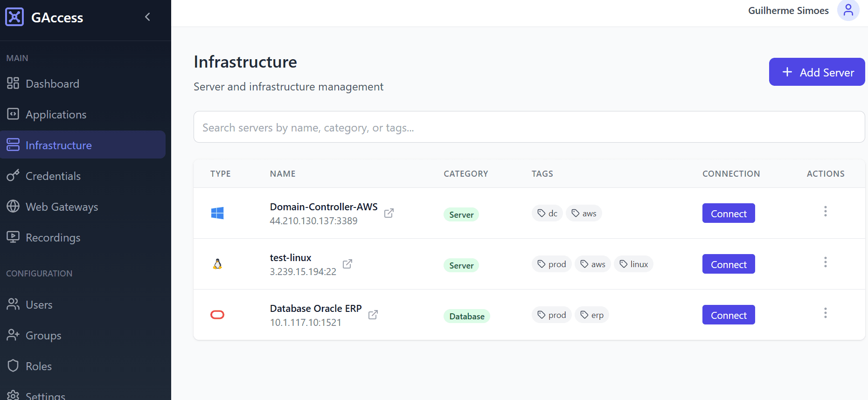Click the Windows type icon for Domain-Controller-AWS

coord(217,213)
